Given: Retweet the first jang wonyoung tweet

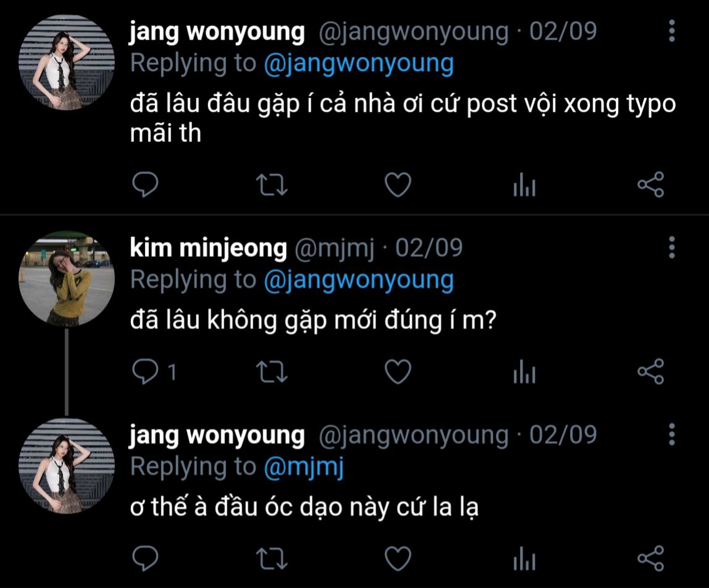Looking at the screenshot, I should (272, 185).
